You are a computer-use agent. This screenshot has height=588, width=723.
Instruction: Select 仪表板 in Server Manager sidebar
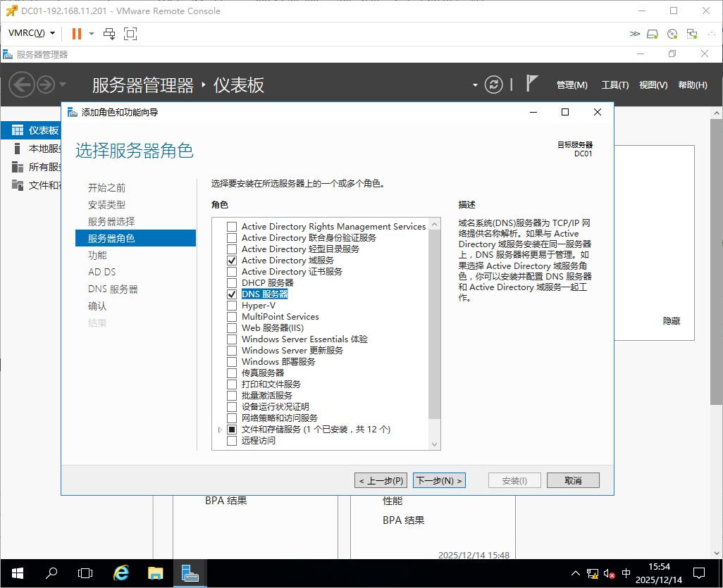[31, 130]
